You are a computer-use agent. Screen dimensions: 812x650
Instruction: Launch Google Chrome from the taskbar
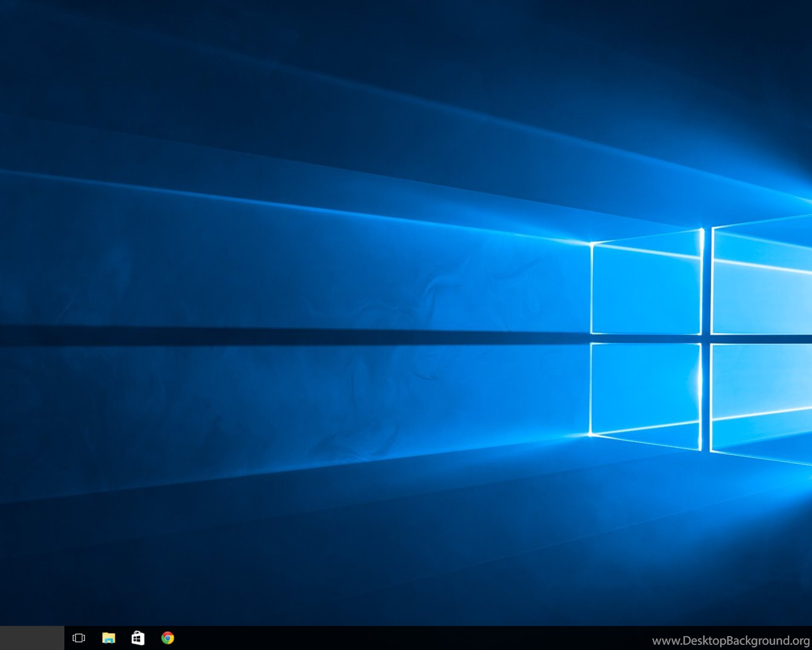(167, 638)
